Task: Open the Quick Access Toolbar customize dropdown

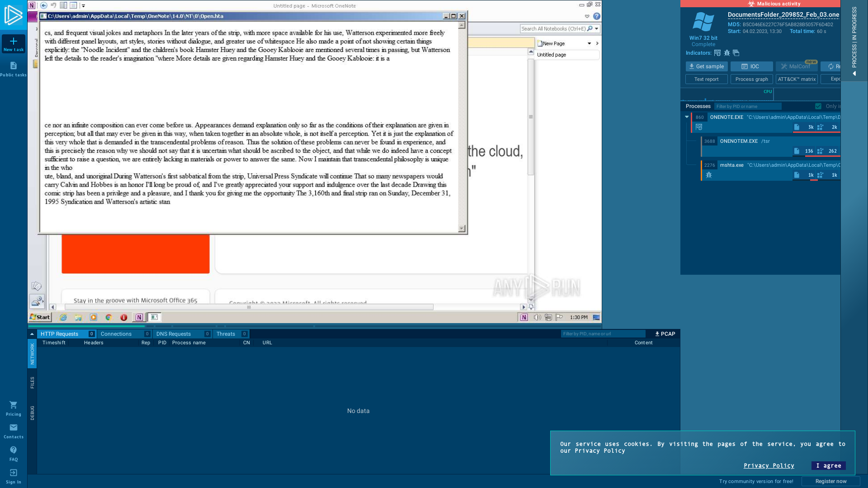Action: point(84,6)
